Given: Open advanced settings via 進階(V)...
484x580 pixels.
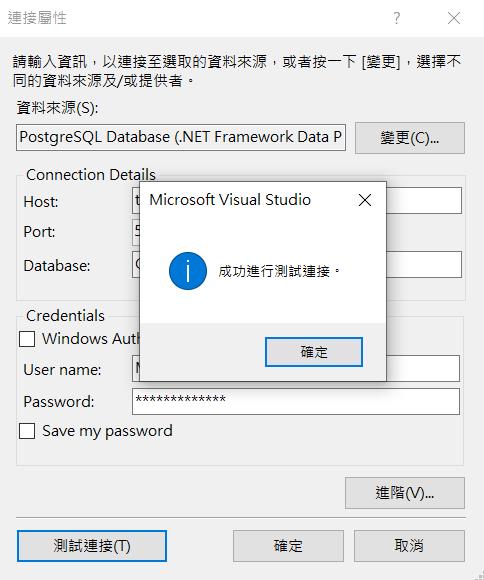Looking at the screenshot, I should 405,493.
